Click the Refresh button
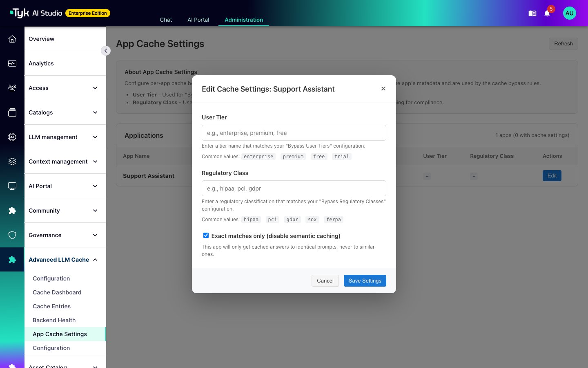The height and width of the screenshot is (368, 588). point(563,44)
